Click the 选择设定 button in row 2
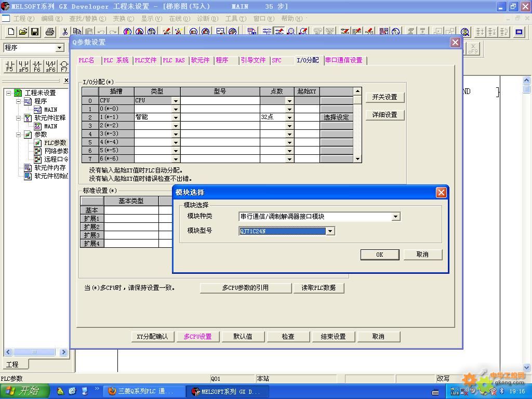The image size is (532, 399). (336, 117)
